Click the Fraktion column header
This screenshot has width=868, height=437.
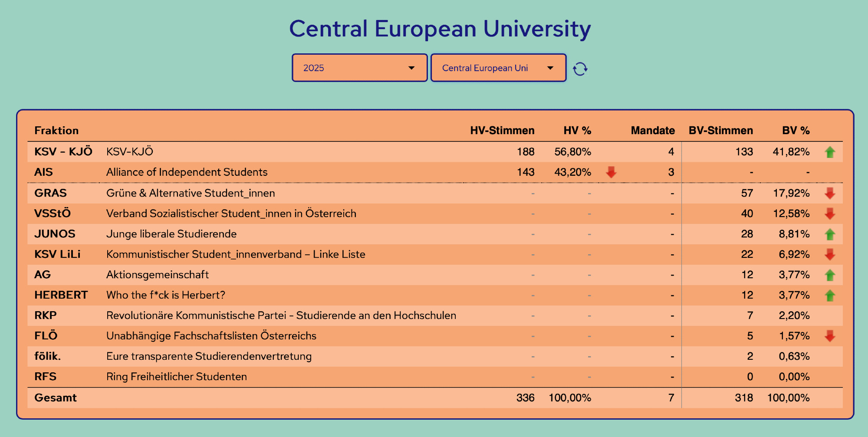pos(56,131)
